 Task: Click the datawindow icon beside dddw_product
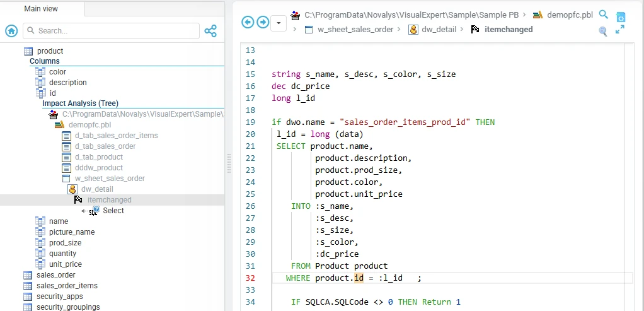tap(66, 168)
